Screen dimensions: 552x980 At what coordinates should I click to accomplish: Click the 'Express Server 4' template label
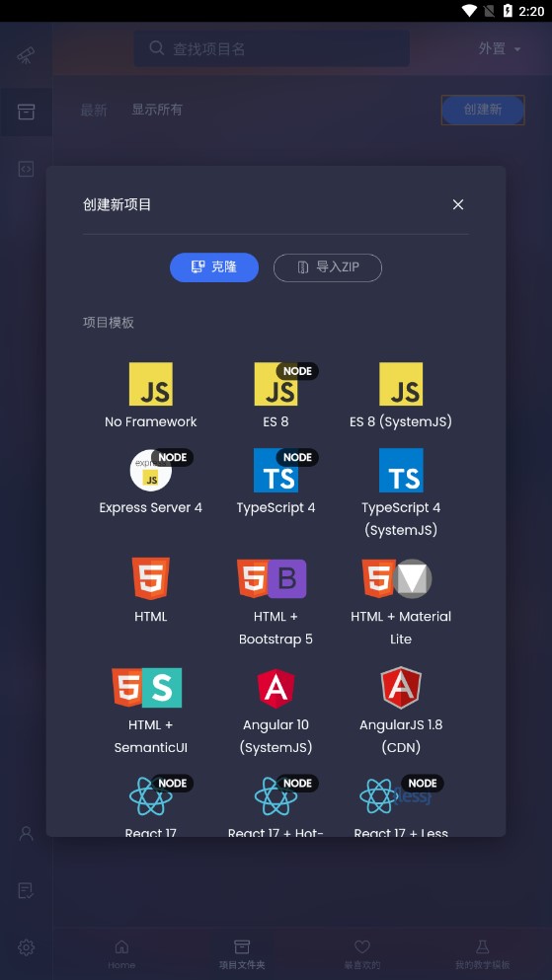[151, 507]
